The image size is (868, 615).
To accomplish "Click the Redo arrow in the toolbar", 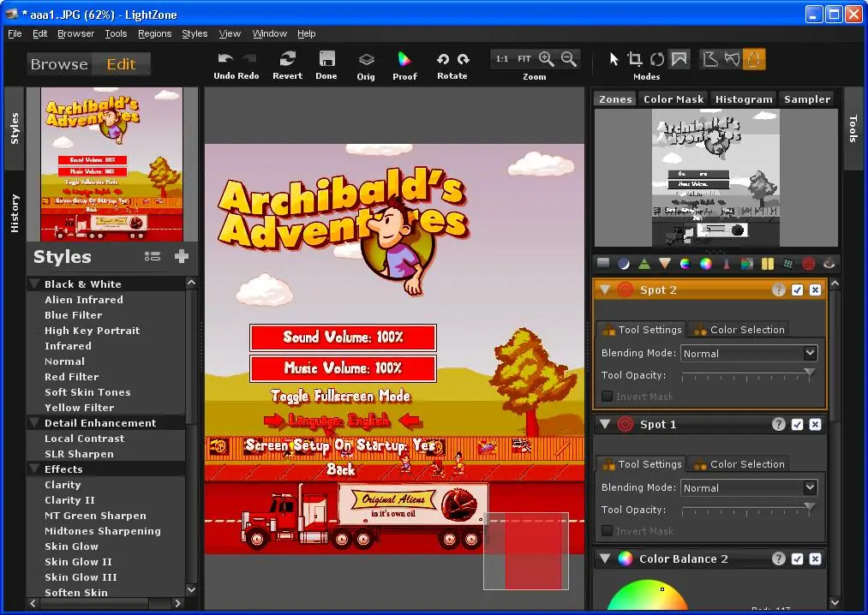I will coord(248,59).
